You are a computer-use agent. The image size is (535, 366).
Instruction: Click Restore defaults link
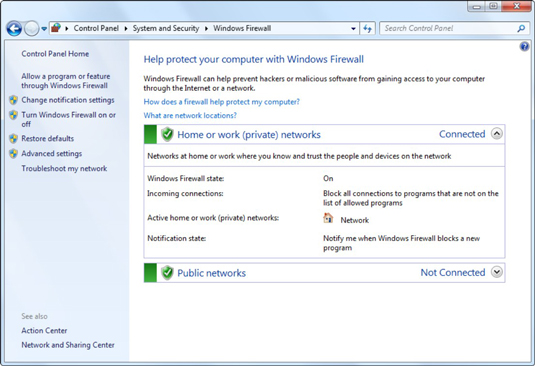pos(48,138)
